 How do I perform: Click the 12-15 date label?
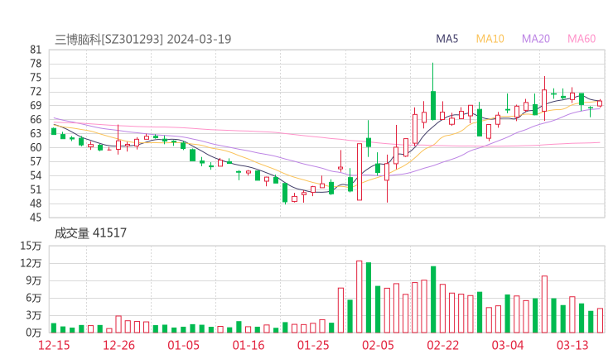54,345
